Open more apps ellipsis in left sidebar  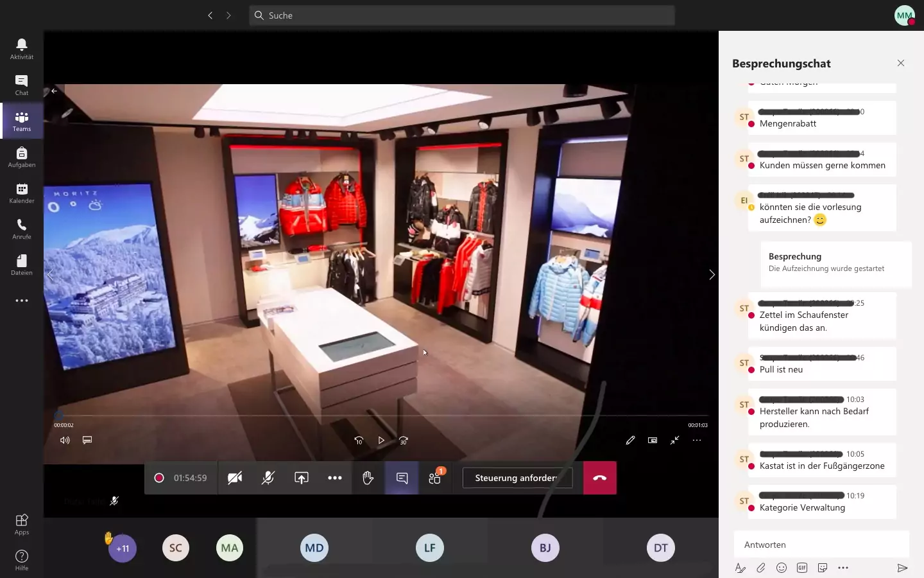point(22,301)
